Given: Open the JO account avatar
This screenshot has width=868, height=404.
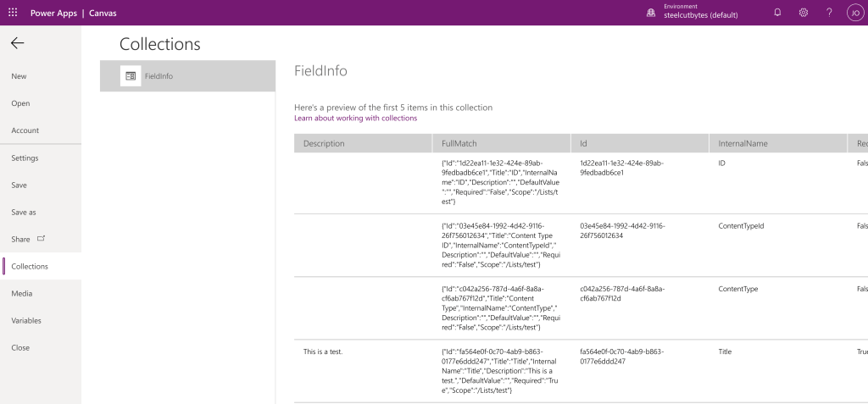Looking at the screenshot, I should click(854, 13).
